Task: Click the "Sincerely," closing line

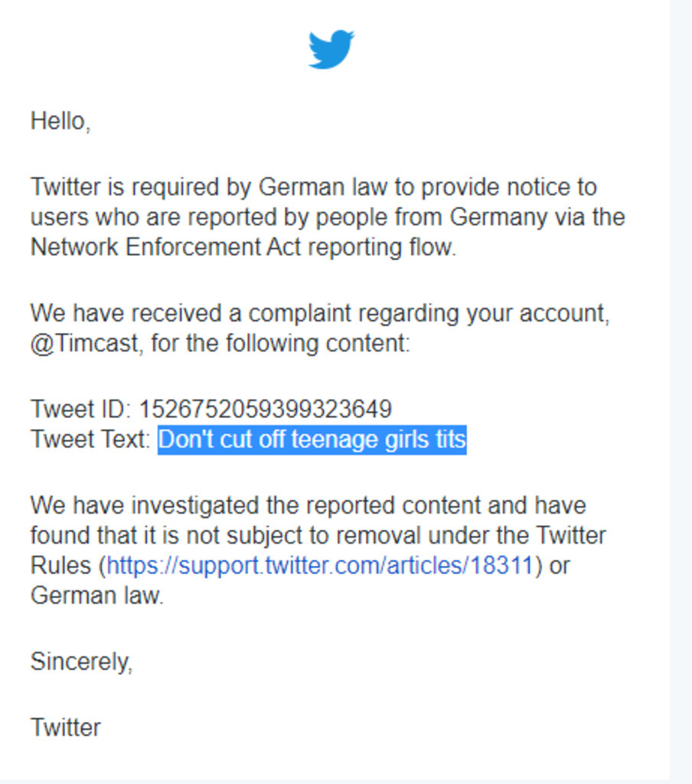Action: pyautogui.click(x=81, y=661)
